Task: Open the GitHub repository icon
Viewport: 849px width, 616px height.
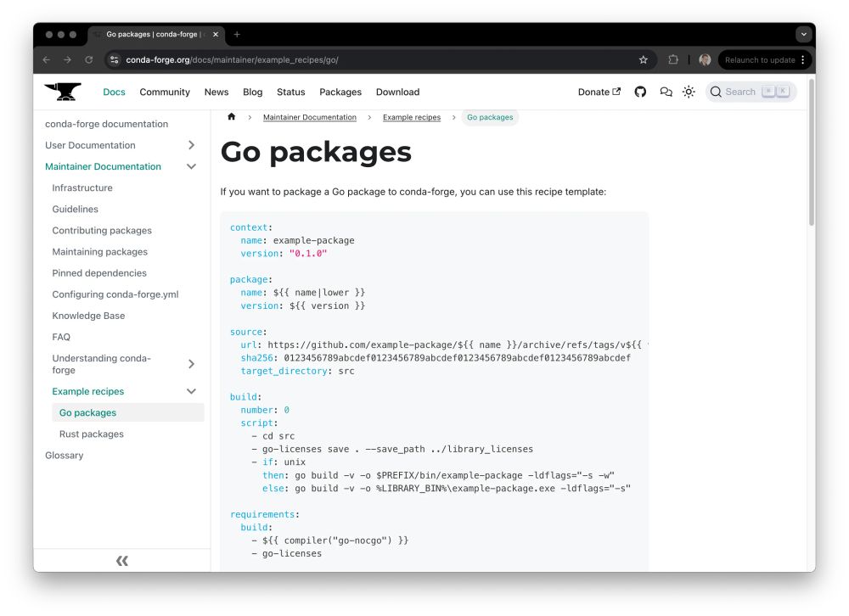Action: pyautogui.click(x=640, y=92)
